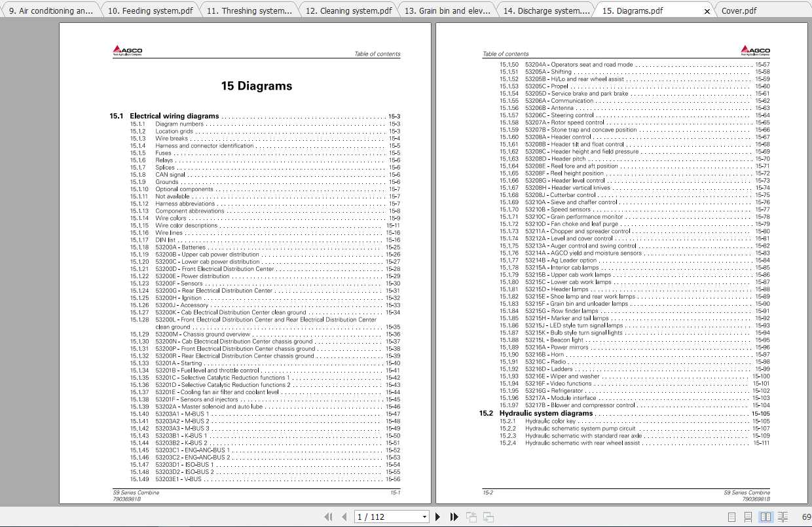Viewport: 812px width, 527px height.
Task: Jump to the Fuses contents entry
Action: click(163, 153)
